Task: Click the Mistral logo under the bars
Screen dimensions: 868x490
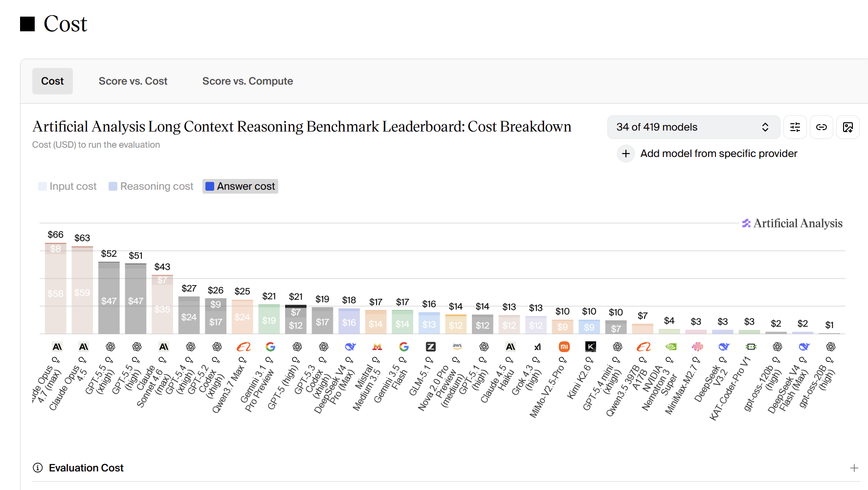Action: click(377, 347)
